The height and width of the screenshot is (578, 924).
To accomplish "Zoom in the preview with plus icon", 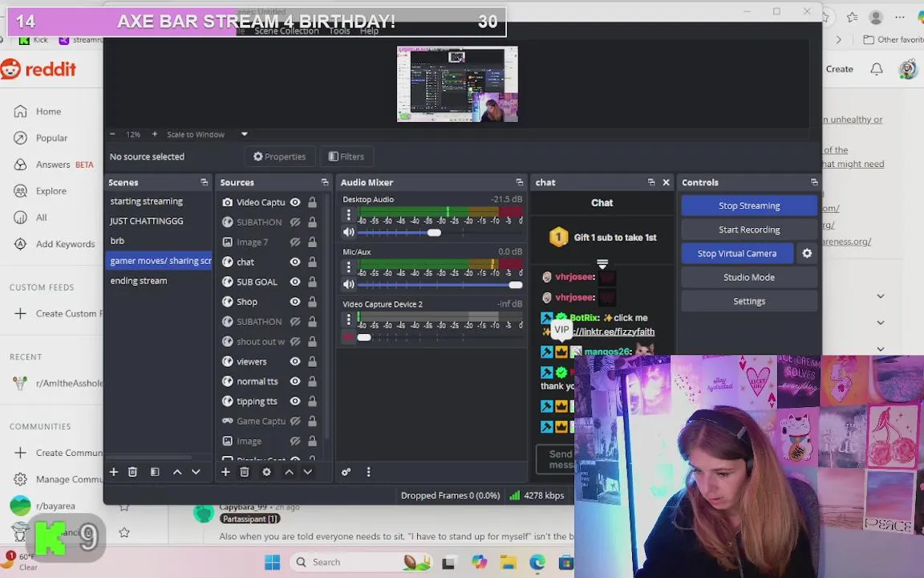I will 154,135.
